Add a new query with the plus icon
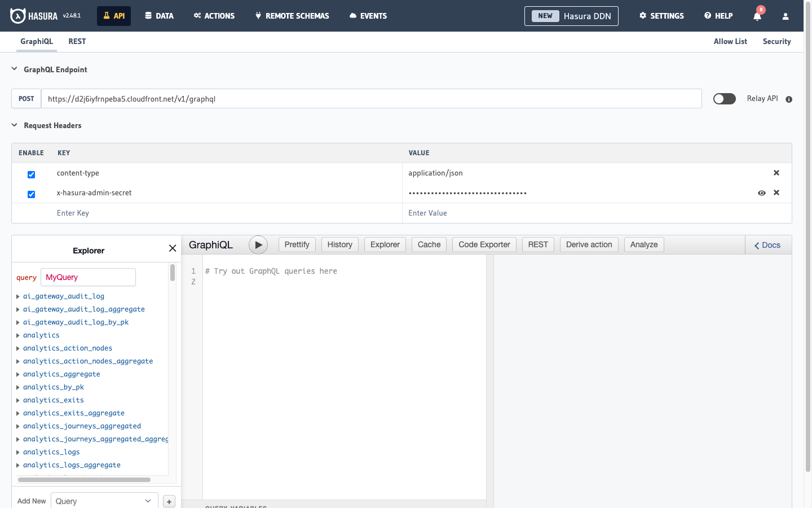This screenshot has height=508, width=812. pyautogui.click(x=169, y=501)
